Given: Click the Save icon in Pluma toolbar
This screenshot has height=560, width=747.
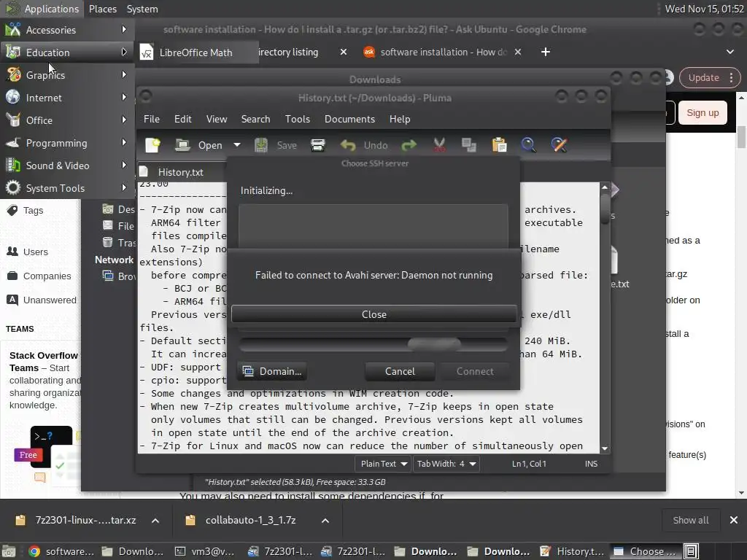Looking at the screenshot, I should 260,145.
